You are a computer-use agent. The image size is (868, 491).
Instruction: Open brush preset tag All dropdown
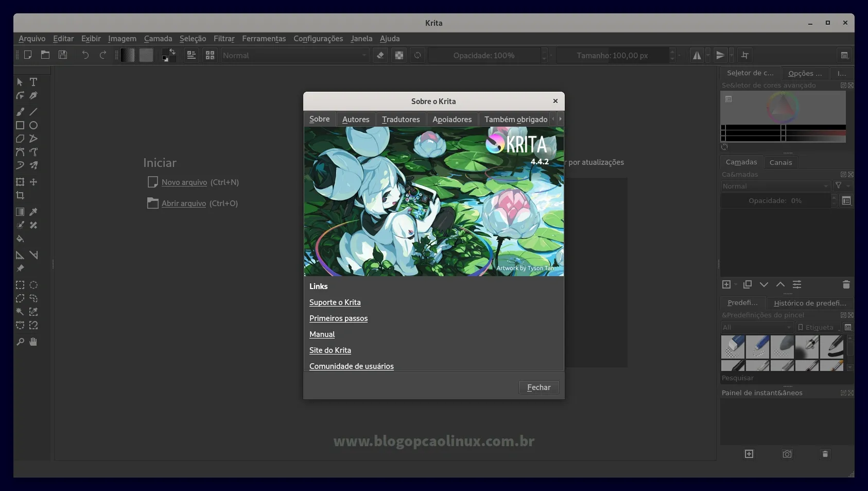757,327
